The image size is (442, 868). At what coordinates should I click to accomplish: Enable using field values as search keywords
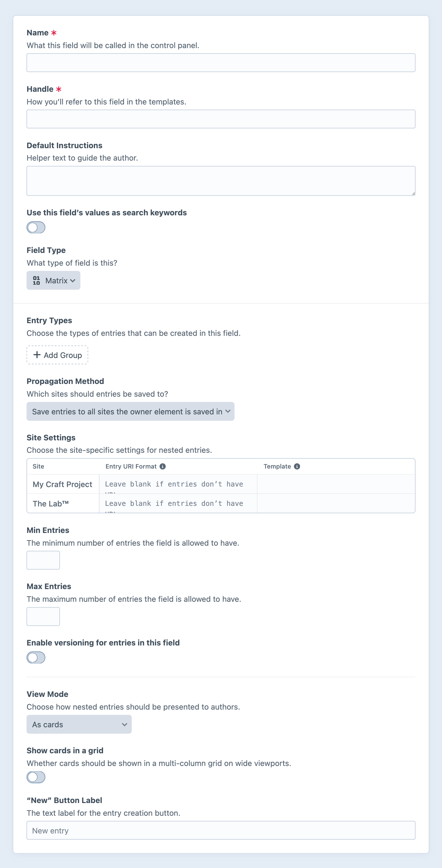coord(36,228)
